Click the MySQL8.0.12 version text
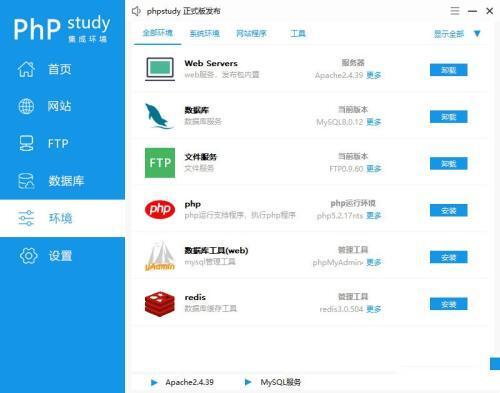Image resolution: width=500 pixels, height=393 pixels. pyautogui.click(x=340, y=122)
